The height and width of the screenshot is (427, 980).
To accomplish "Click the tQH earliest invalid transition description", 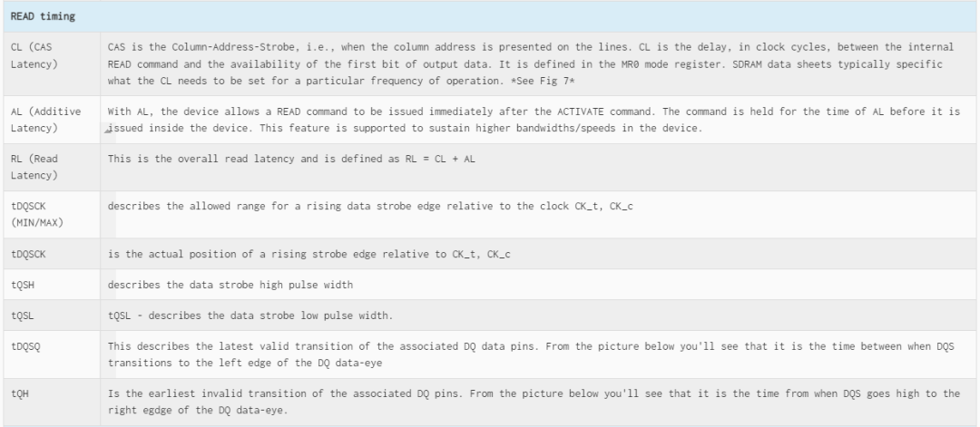I will tap(534, 402).
